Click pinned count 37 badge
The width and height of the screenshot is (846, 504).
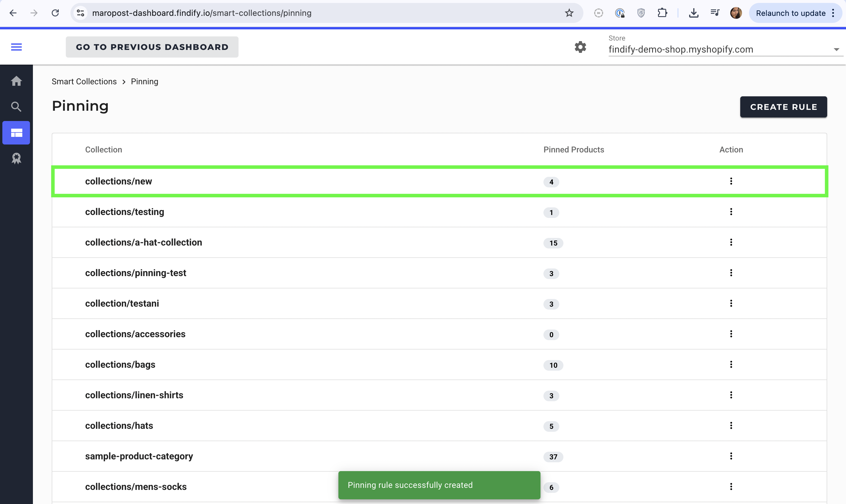(553, 457)
